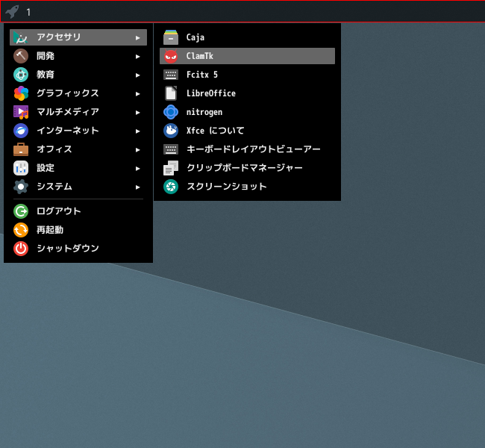This screenshot has width=485, height=448.
Task: Expand the アクセサリ submenu arrow
Action: [137, 38]
